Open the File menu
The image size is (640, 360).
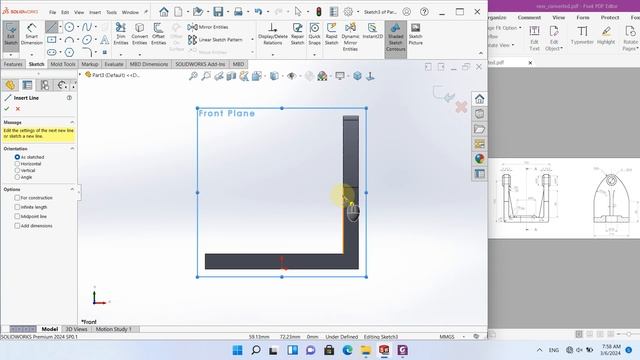[53, 12]
